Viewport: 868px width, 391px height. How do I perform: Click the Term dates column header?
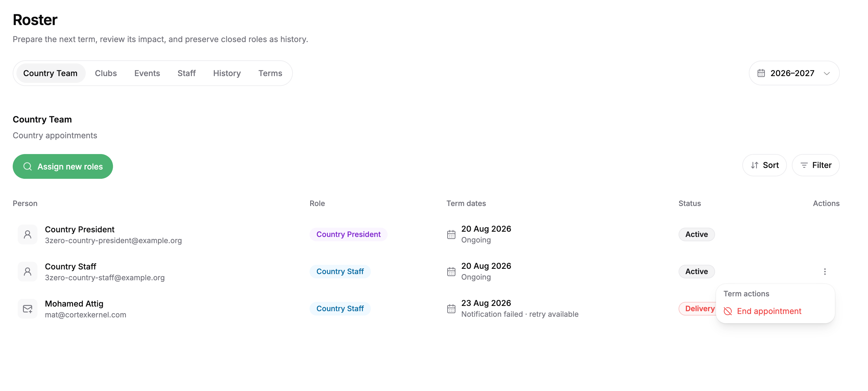466,204
